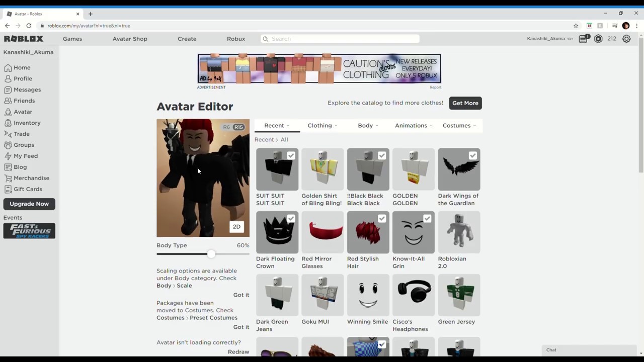Image resolution: width=644 pixels, height=362 pixels.
Task: Bookmark this page with the star
Action: [576, 26]
